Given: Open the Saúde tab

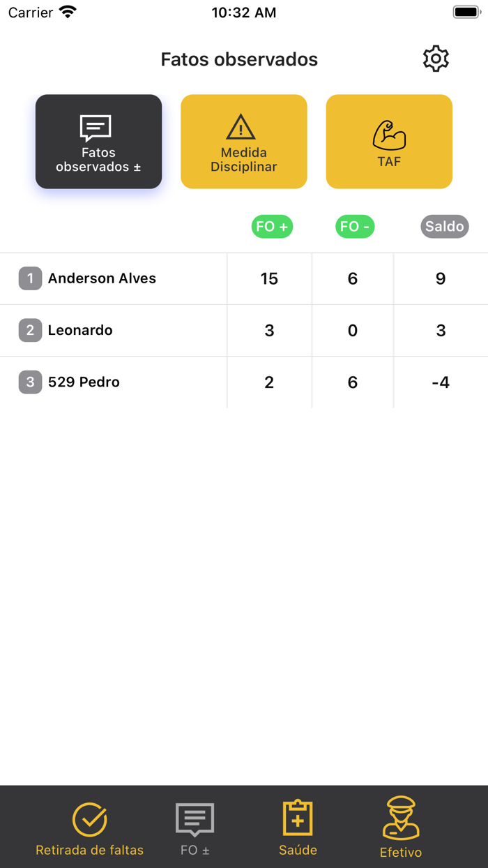Looking at the screenshot, I should [x=298, y=830].
